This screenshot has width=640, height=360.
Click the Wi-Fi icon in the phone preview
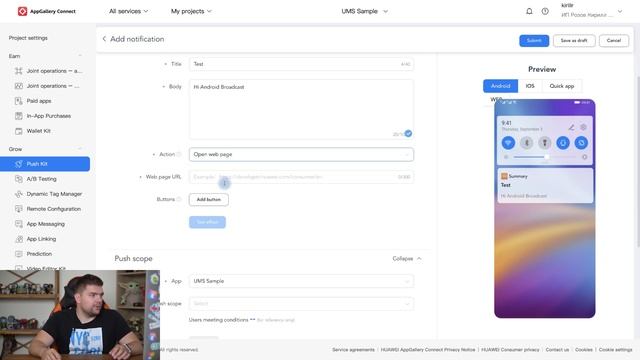click(x=508, y=143)
